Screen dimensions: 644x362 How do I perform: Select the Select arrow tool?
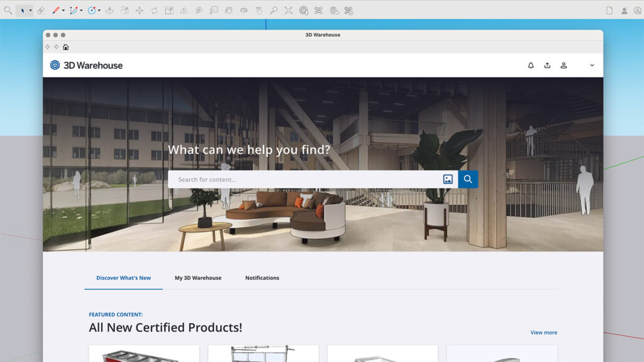point(23,10)
